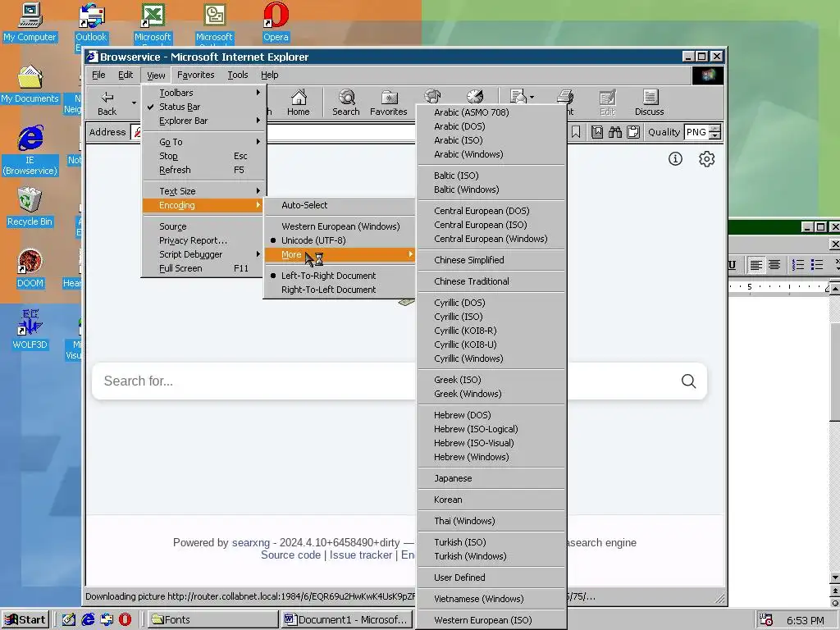Click Show Desktop quick launch icon

(x=69, y=619)
